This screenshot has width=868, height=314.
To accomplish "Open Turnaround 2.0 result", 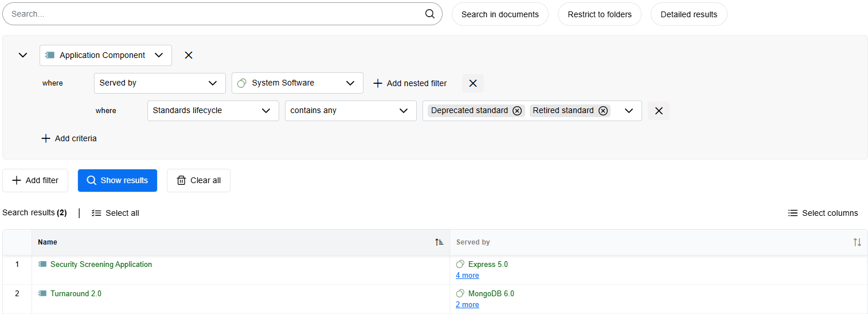I will coord(76,294).
